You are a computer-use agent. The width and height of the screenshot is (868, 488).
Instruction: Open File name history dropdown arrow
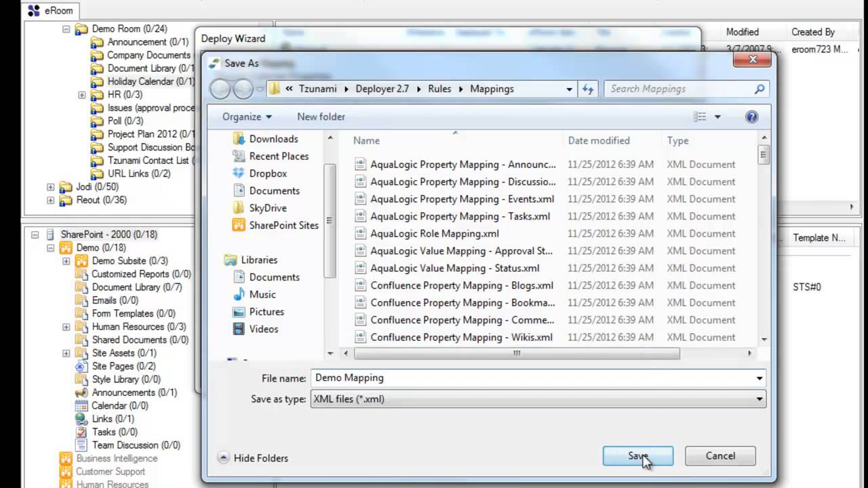[759, 378]
